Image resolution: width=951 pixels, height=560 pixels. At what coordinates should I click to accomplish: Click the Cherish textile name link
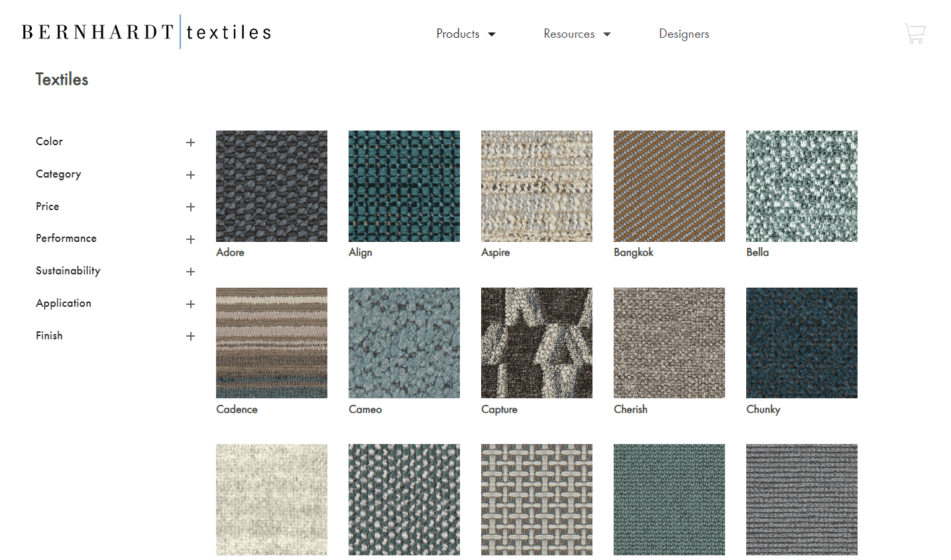[630, 410]
